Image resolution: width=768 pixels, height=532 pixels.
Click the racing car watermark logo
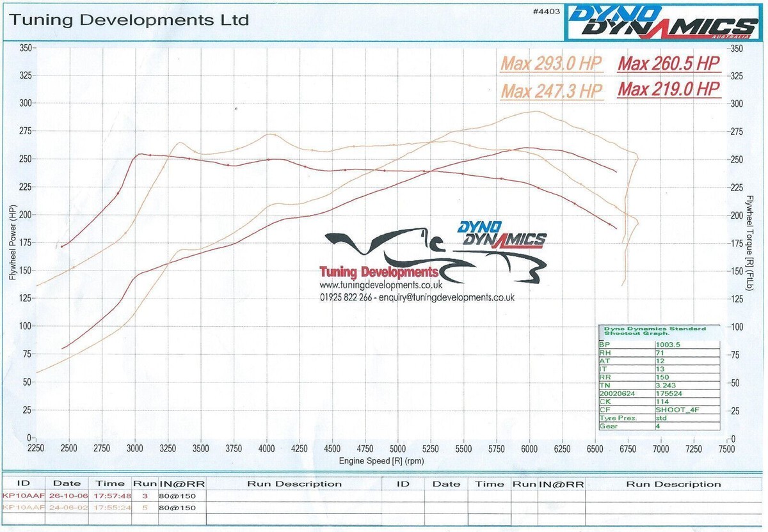pos(436,256)
